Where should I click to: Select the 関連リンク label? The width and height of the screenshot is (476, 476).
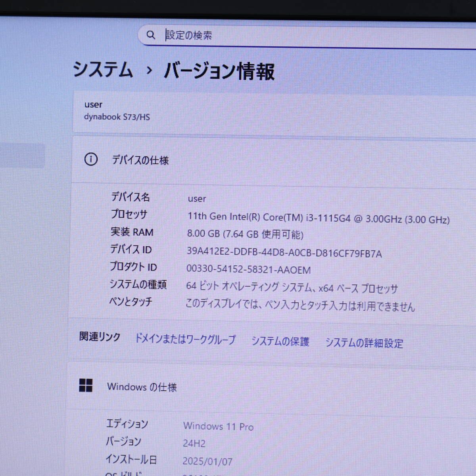click(100, 337)
